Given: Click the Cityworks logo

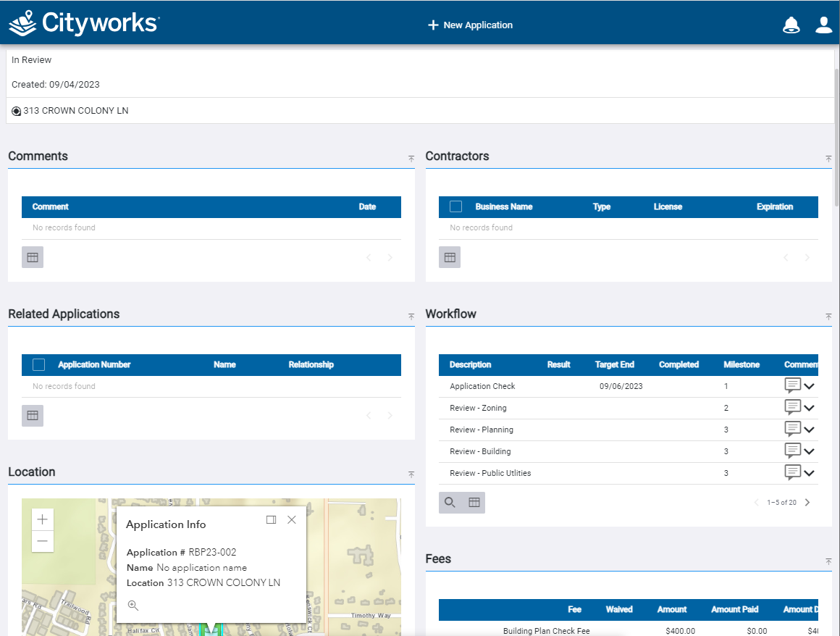Looking at the screenshot, I should [84, 22].
